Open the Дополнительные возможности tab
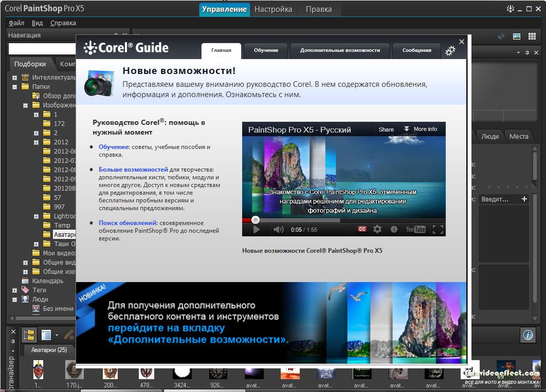This screenshot has width=546, height=392. pos(340,51)
